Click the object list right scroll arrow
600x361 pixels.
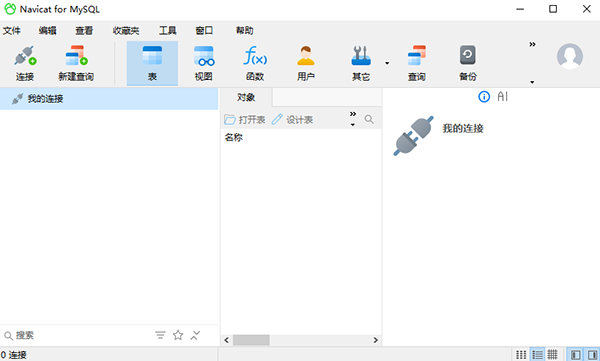click(375, 340)
